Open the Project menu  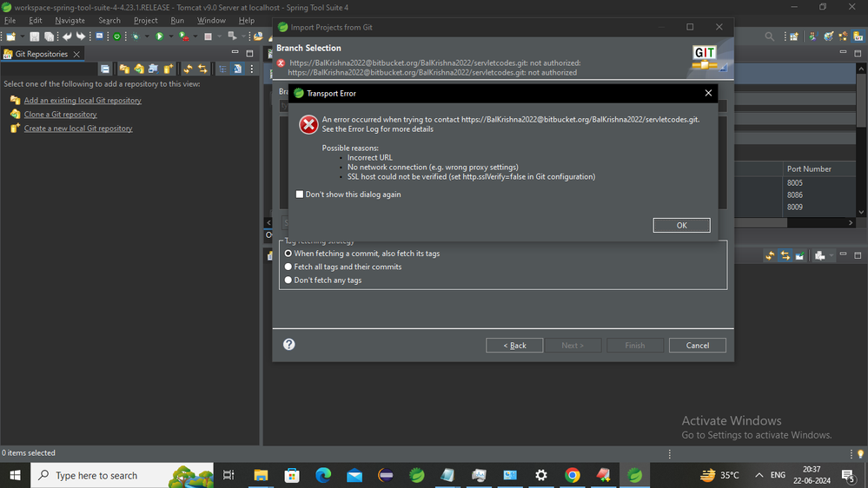pos(146,21)
